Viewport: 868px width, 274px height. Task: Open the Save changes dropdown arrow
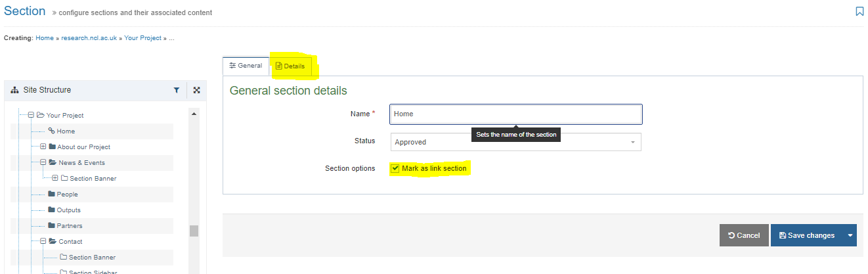coord(850,235)
